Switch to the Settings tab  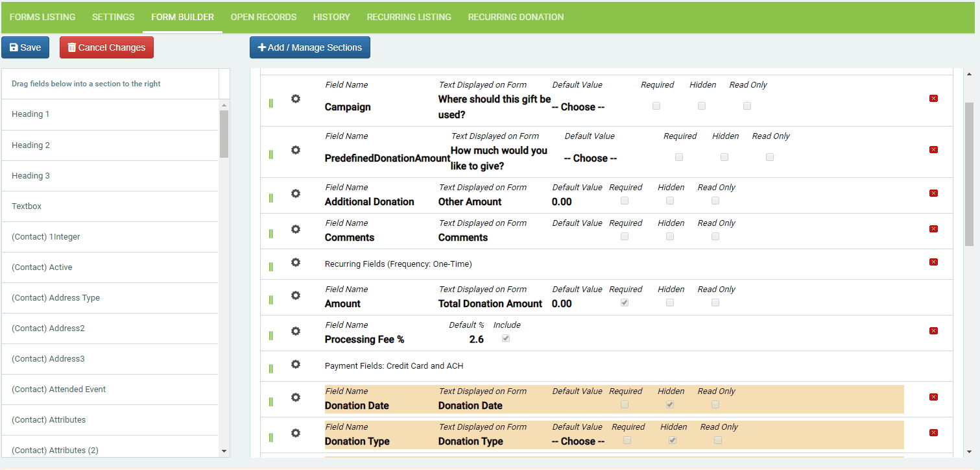114,17
